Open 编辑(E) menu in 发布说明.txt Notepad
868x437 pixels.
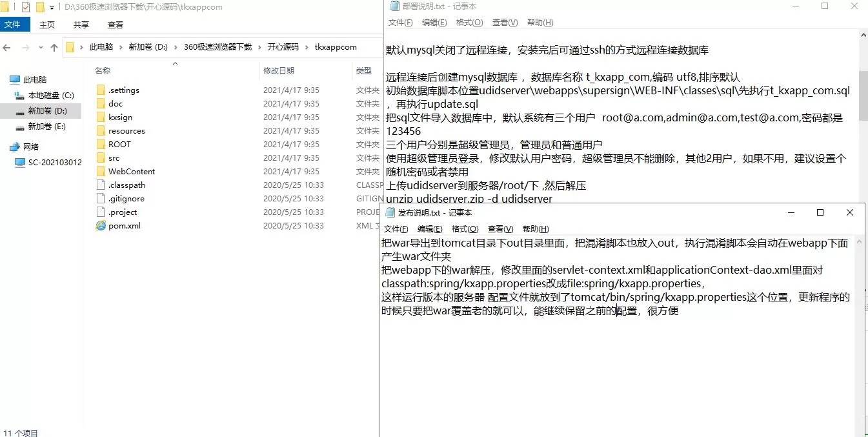(x=430, y=229)
